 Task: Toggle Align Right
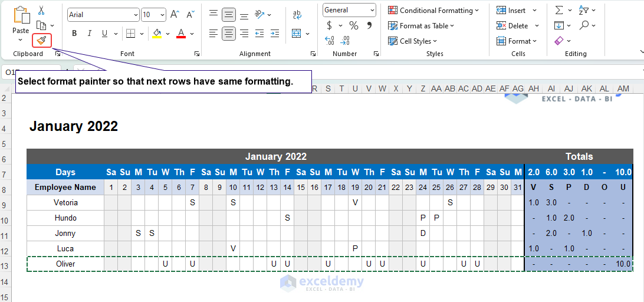(x=244, y=33)
